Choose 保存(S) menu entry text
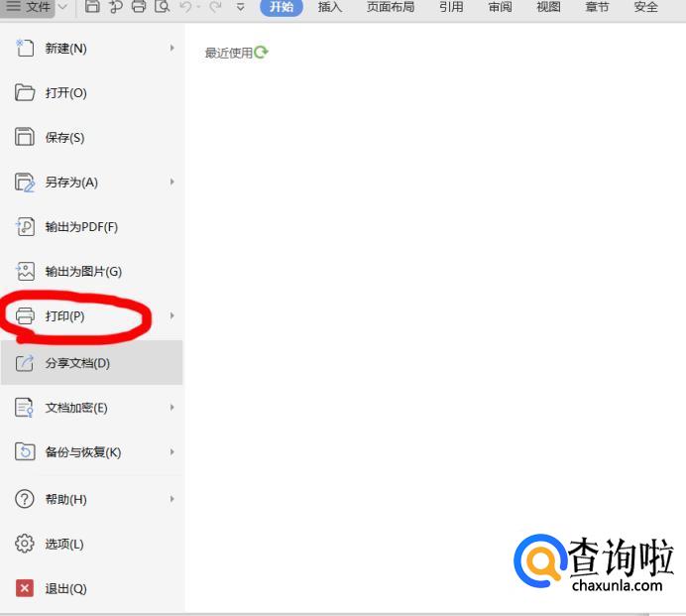This screenshot has width=686, height=616. [x=64, y=138]
